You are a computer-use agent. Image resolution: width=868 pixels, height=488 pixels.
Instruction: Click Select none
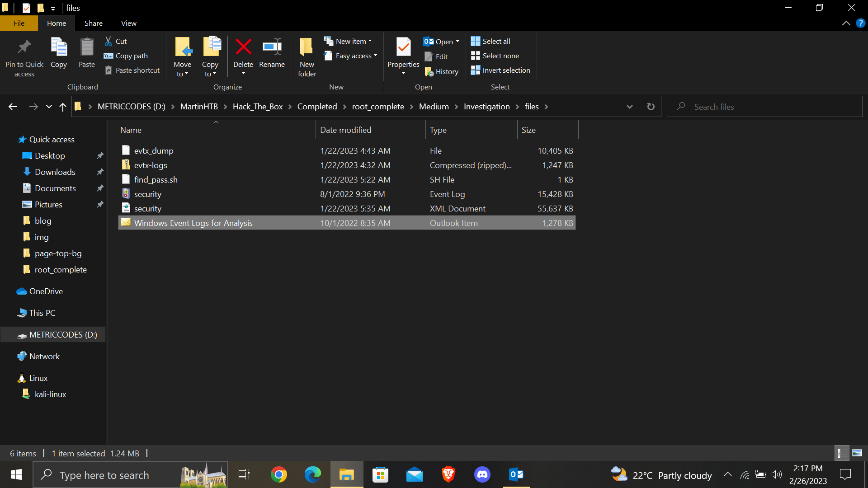tap(495, 56)
